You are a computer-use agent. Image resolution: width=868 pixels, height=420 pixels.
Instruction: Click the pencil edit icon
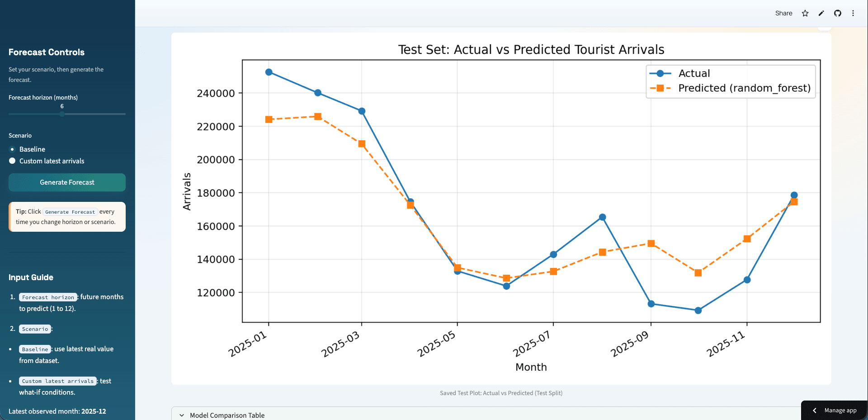821,13
